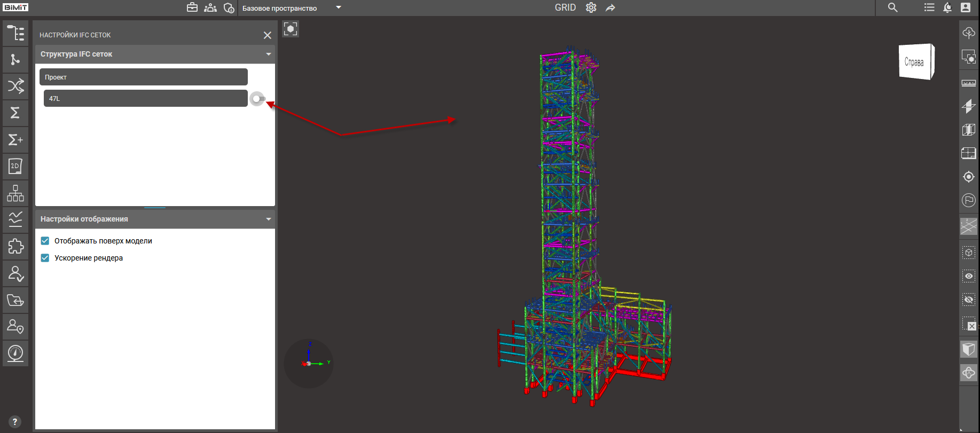Uncheck 'Отображать поверх модели' checkbox
This screenshot has height=433, width=980.
click(45, 241)
